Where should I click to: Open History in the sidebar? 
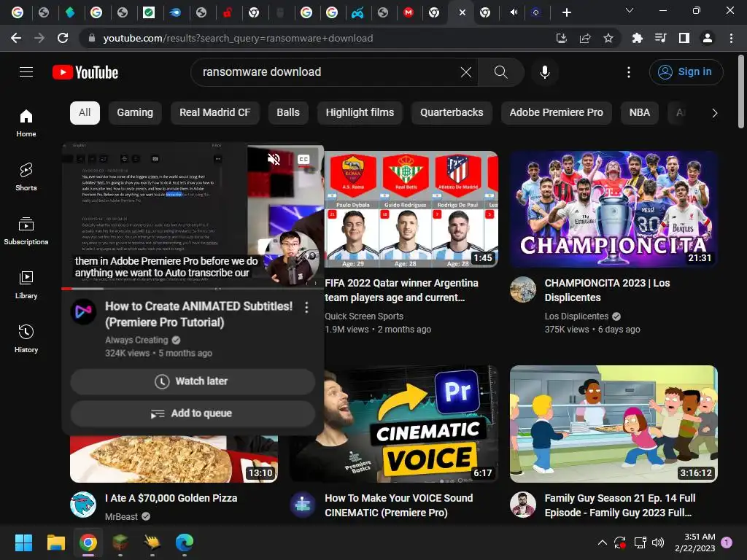[26, 338]
